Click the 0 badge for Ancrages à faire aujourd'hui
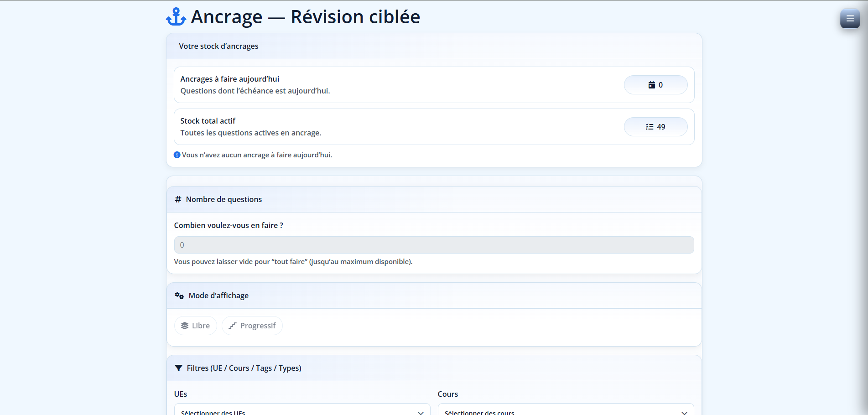The width and height of the screenshot is (868, 415). (x=655, y=85)
